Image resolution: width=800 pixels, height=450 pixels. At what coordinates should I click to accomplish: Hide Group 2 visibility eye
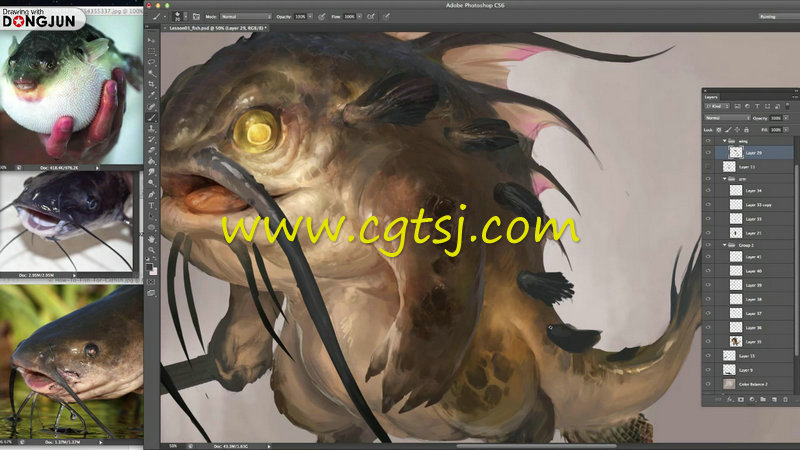708,245
